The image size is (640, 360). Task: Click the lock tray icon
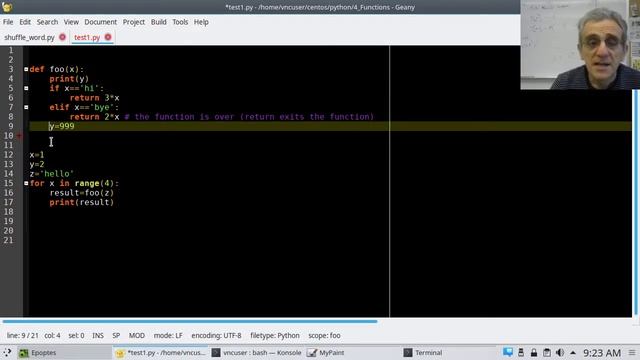[534, 353]
